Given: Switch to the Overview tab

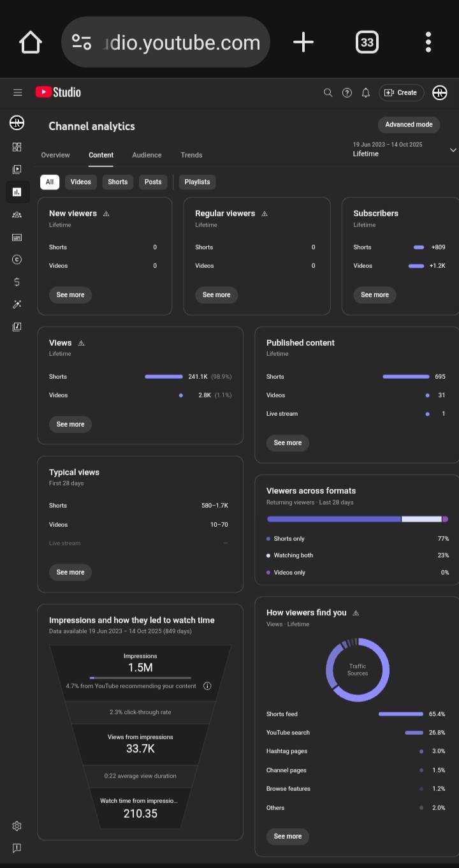Looking at the screenshot, I should click(x=55, y=155).
